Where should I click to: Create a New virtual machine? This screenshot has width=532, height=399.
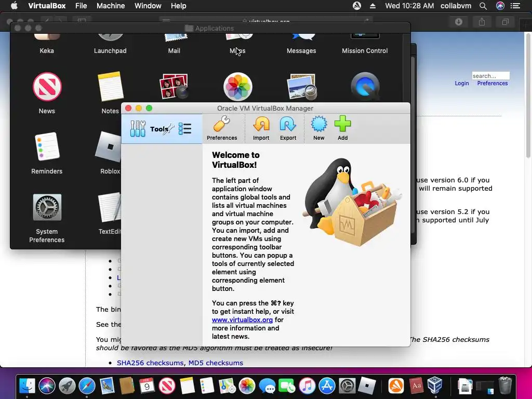coord(318,128)
